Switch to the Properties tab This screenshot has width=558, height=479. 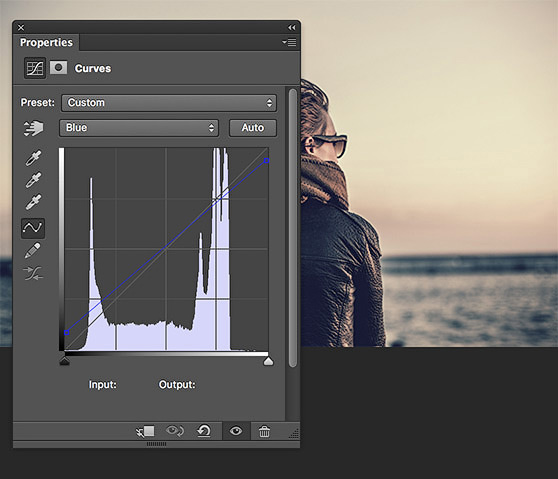46,42
